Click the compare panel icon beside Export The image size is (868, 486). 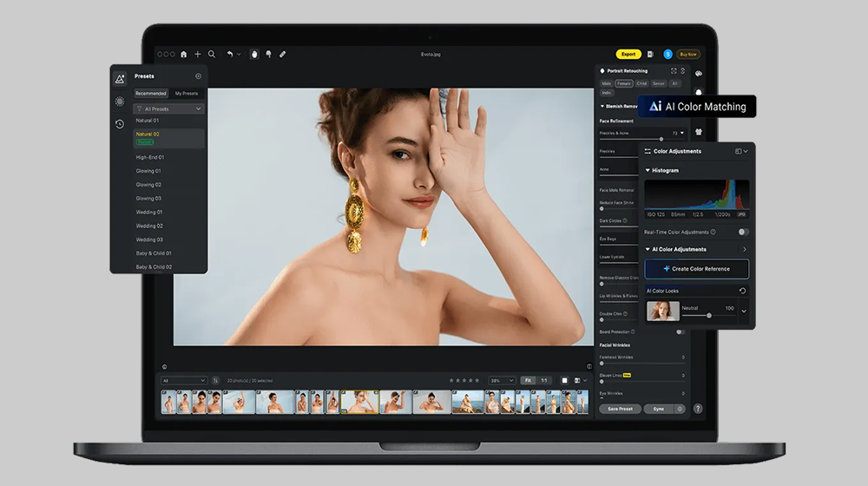click(x=650, y=55)
